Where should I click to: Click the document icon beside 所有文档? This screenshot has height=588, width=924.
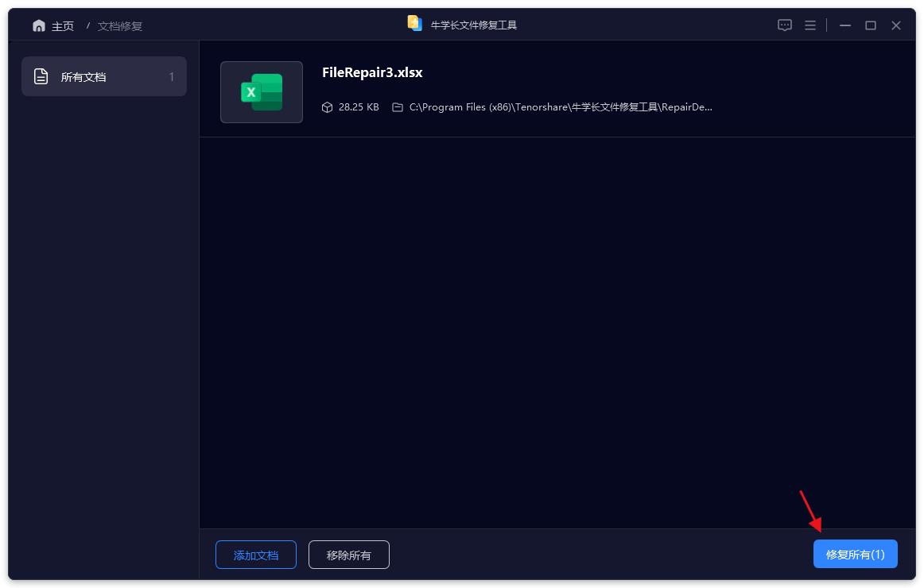pyautogui.click(x=42, y=75)
